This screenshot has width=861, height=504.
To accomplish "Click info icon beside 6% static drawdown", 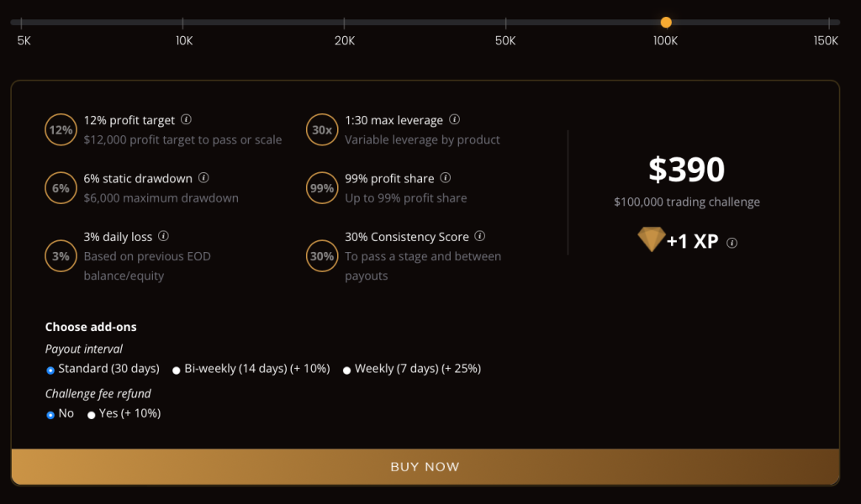I will [x=203, y=178].
